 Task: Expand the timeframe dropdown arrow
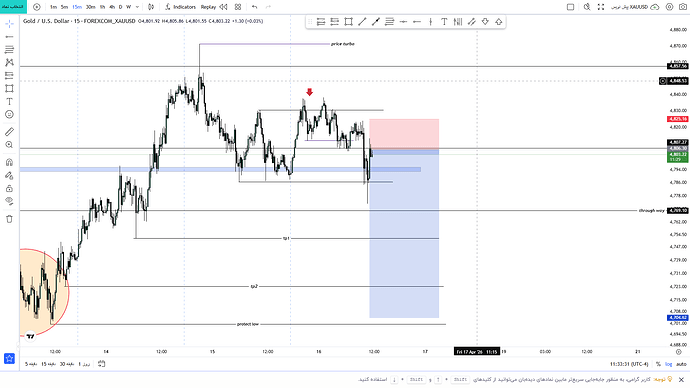tap(137, 7)
